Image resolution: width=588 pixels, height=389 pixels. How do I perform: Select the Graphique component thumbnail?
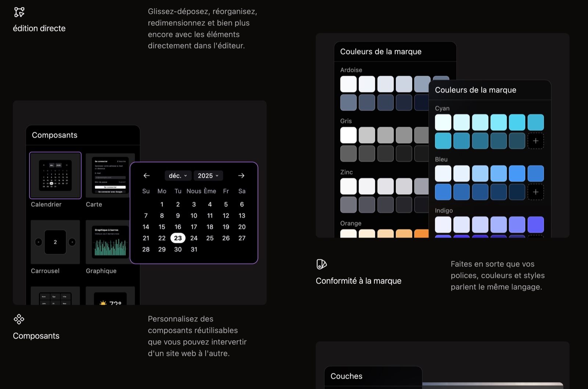tap(110, 242)
